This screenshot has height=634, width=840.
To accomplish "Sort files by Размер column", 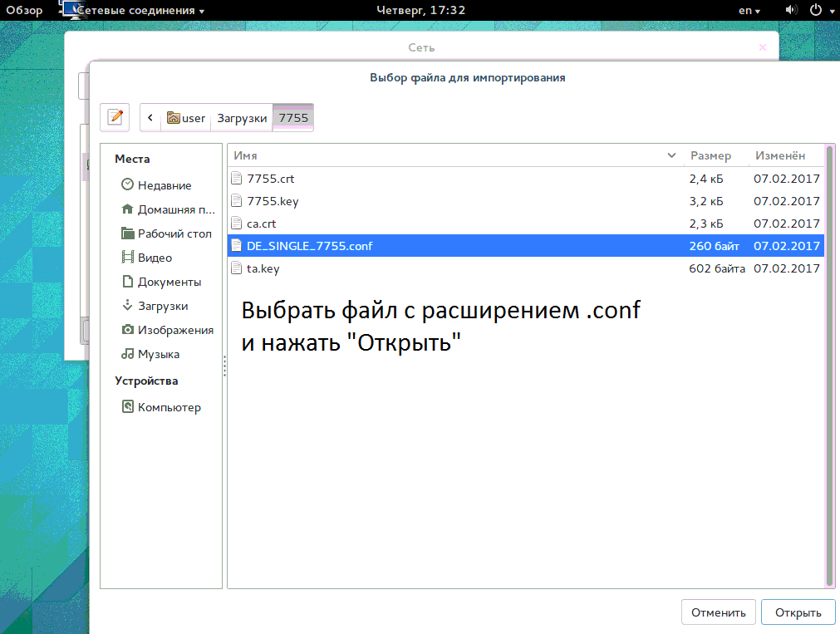I will click(710, 155).
